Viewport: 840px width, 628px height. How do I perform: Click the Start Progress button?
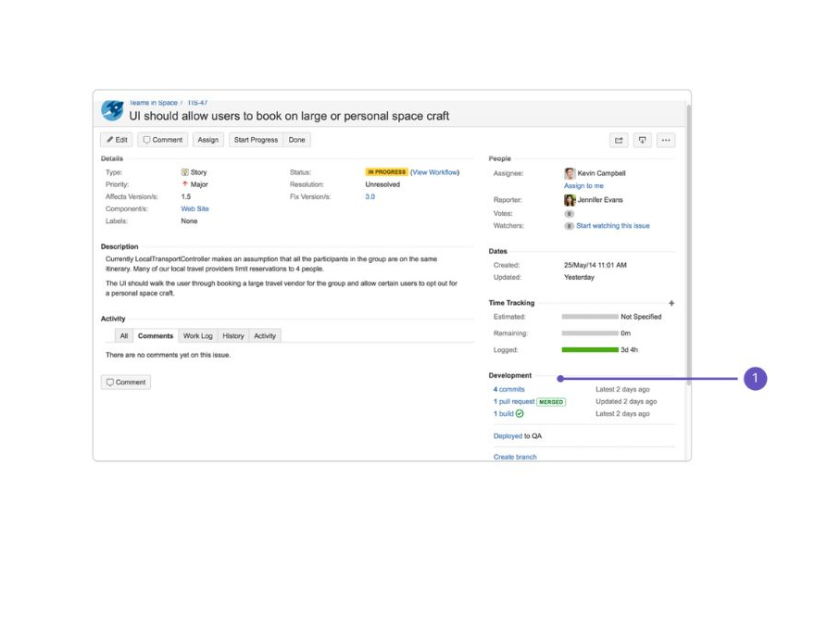(x=256, y=140)
